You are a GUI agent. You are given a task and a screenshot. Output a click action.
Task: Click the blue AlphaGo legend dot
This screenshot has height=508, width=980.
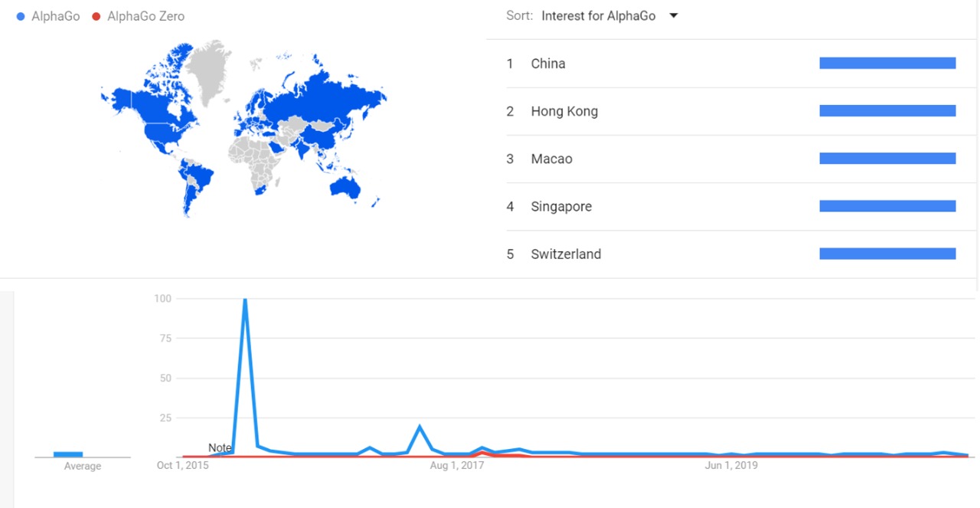coord(20,16)
